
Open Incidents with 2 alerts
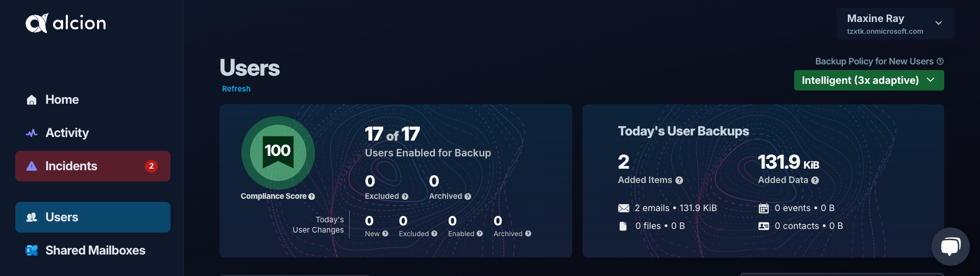coord(93,166)
